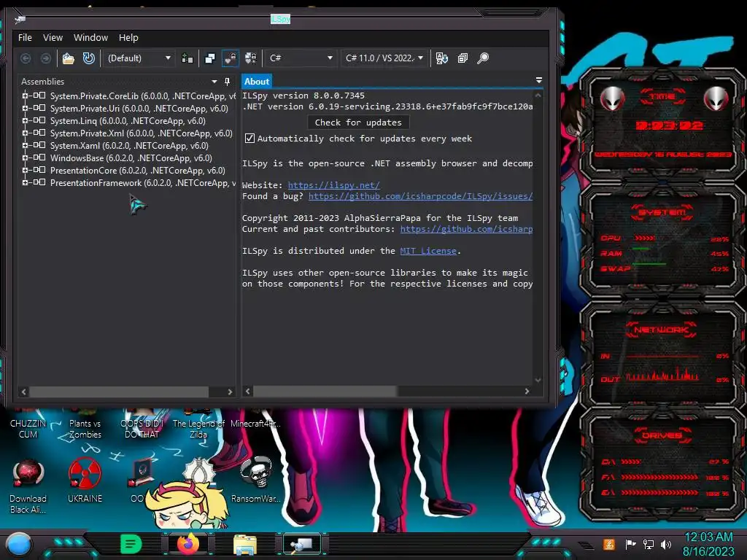Click the volume speaker tray icon
Image resolution: width=747 pixels, height=560 pixels.
pos(666,544)
